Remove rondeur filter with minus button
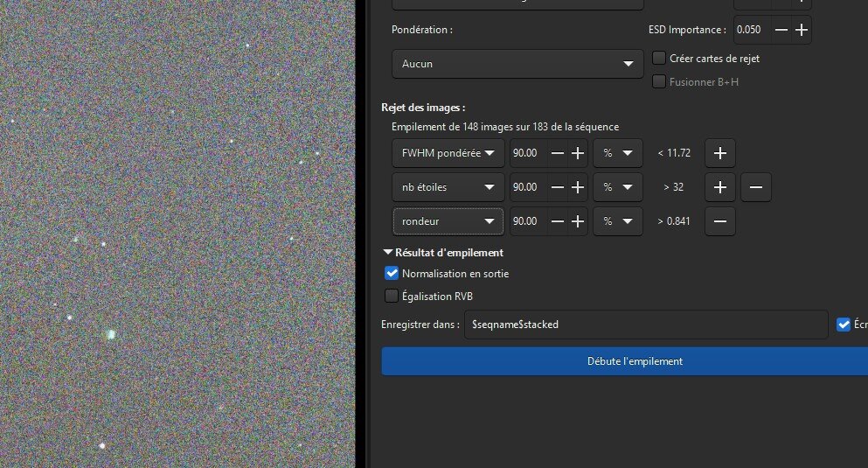 click(719, 221)
